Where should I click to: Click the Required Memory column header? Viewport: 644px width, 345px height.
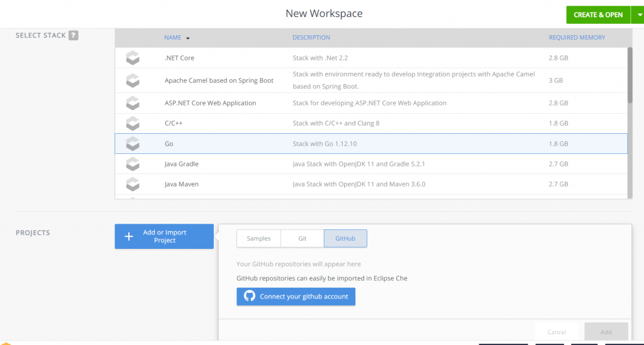pos(577,38)
